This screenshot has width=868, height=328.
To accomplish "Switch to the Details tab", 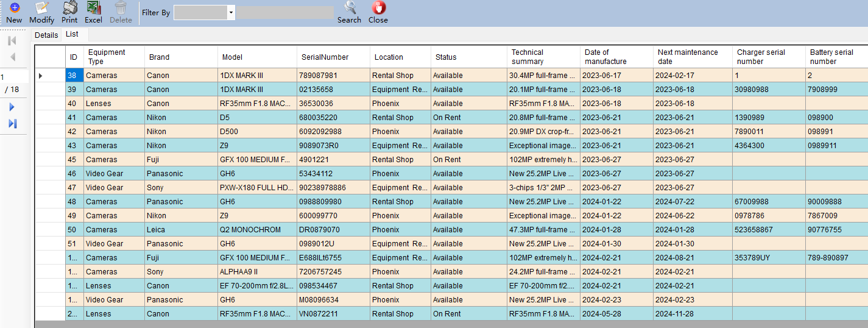I will tap(46, 35).
